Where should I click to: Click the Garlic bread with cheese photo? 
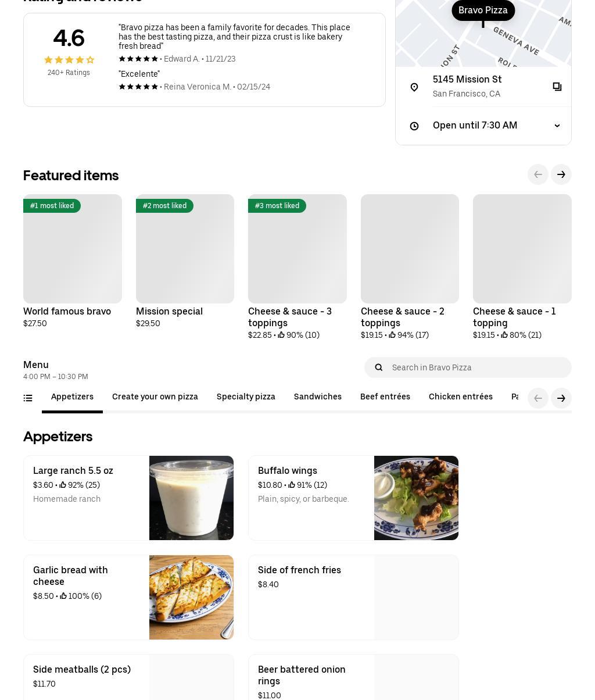[191, 597]
